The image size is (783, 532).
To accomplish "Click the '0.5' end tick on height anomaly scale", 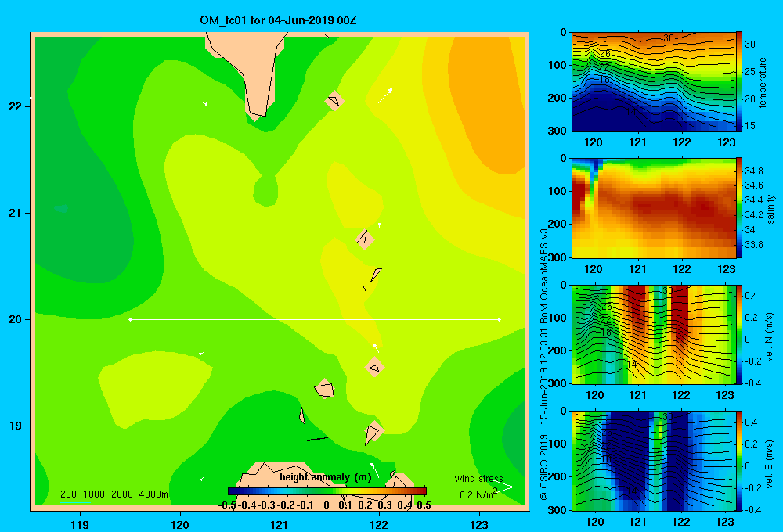I will click(x=424, y=505).
